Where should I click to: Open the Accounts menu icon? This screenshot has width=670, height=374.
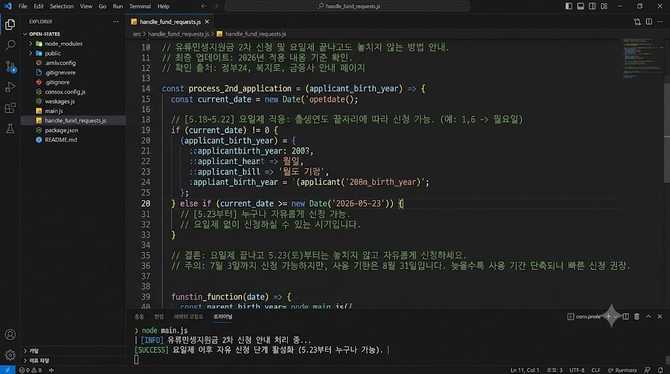[10, 335]
